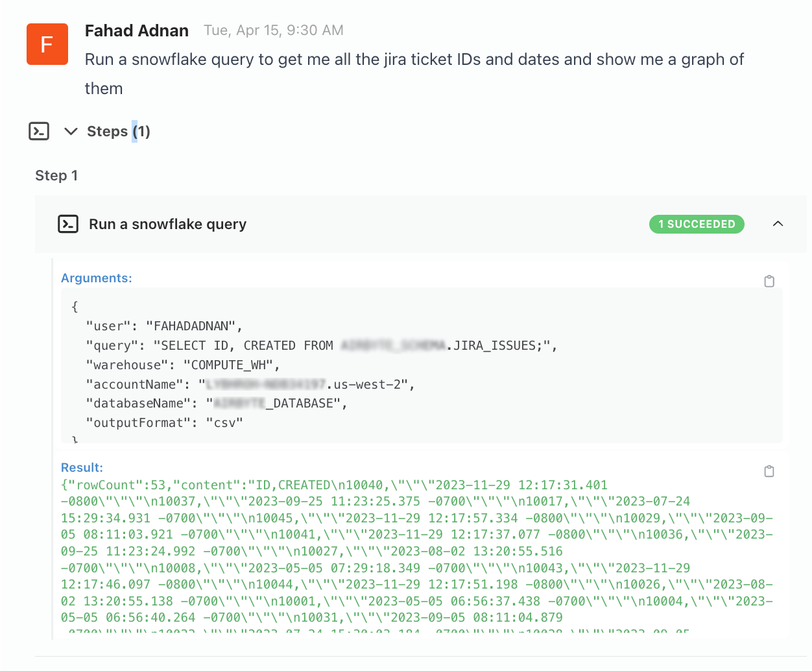Click the terminal icon in the query step header

click(x=68, y=224)
